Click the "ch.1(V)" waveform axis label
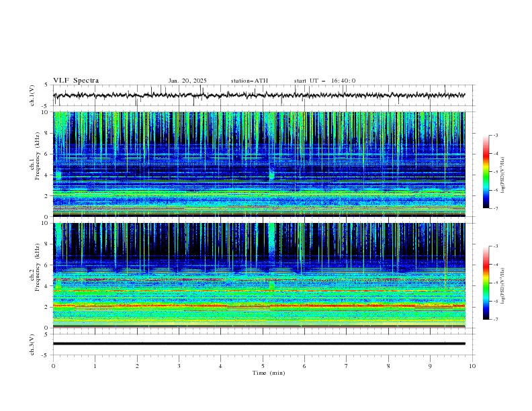This screenshot has height=411, width=532. click(x=32, y=95)
